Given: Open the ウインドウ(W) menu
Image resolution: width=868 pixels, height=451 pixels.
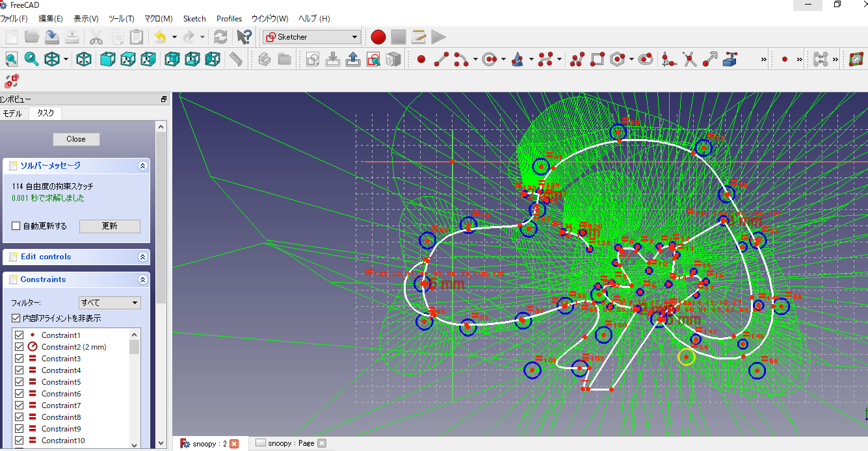Looking at the screenshot, I should tap(270, 19).
